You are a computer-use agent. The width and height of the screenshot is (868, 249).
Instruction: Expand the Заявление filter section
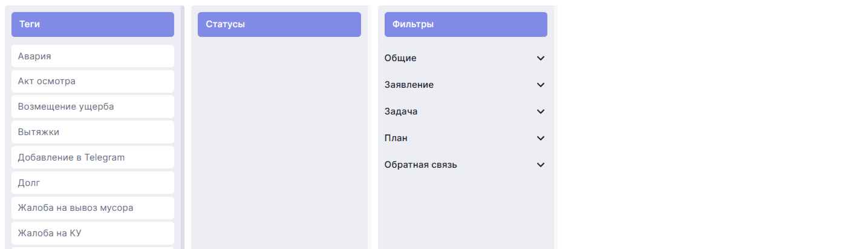(409, 85)
